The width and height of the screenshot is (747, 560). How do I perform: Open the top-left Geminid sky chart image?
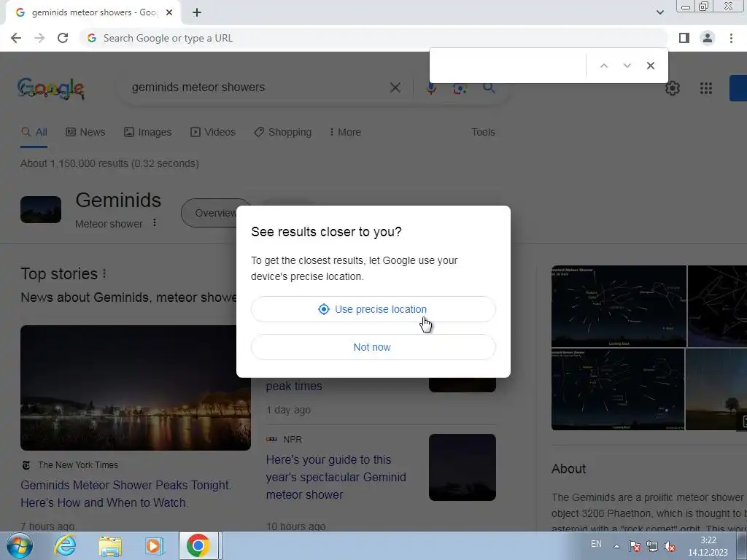pyautogui.click(x=619, y=306)
